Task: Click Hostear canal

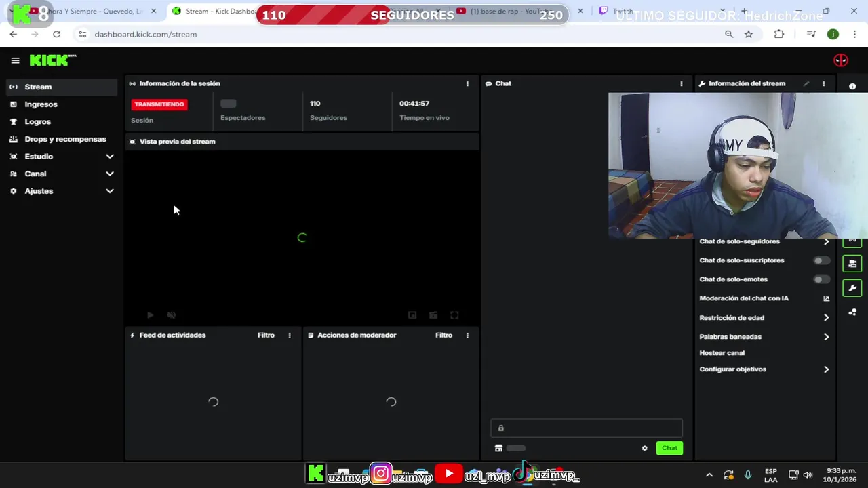Action: click(722, 353)
